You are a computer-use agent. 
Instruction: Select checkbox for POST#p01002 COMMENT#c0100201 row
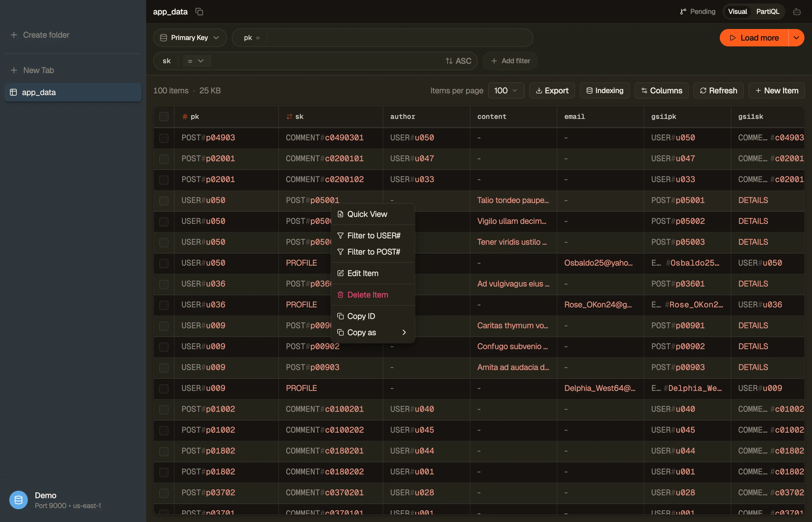click(164, 409)
